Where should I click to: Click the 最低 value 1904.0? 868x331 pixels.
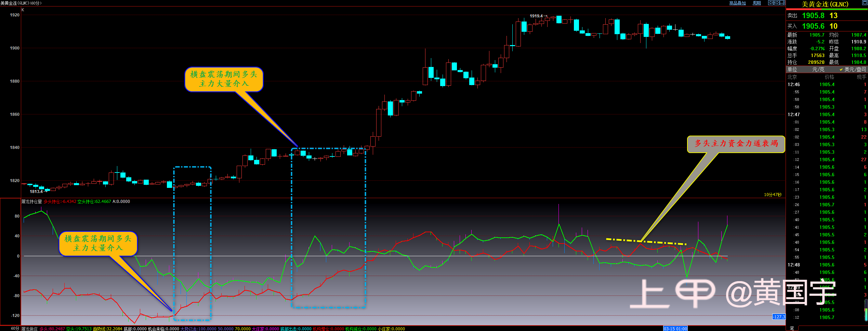[858, 62]
